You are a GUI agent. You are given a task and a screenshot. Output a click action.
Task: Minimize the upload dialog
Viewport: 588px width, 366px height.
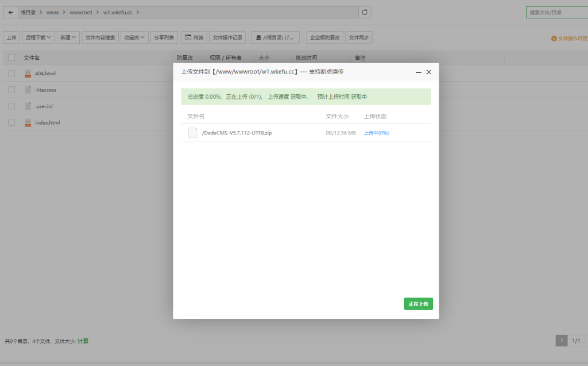point(419,72)
